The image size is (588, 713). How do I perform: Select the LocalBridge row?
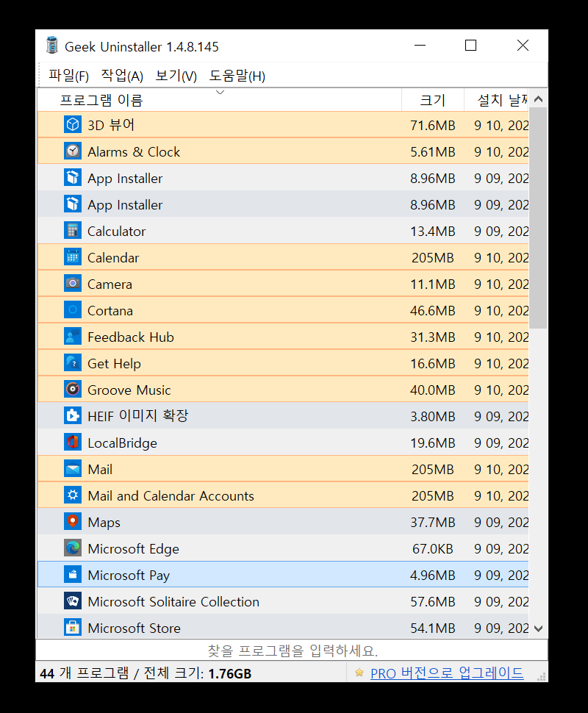[283, 442]
